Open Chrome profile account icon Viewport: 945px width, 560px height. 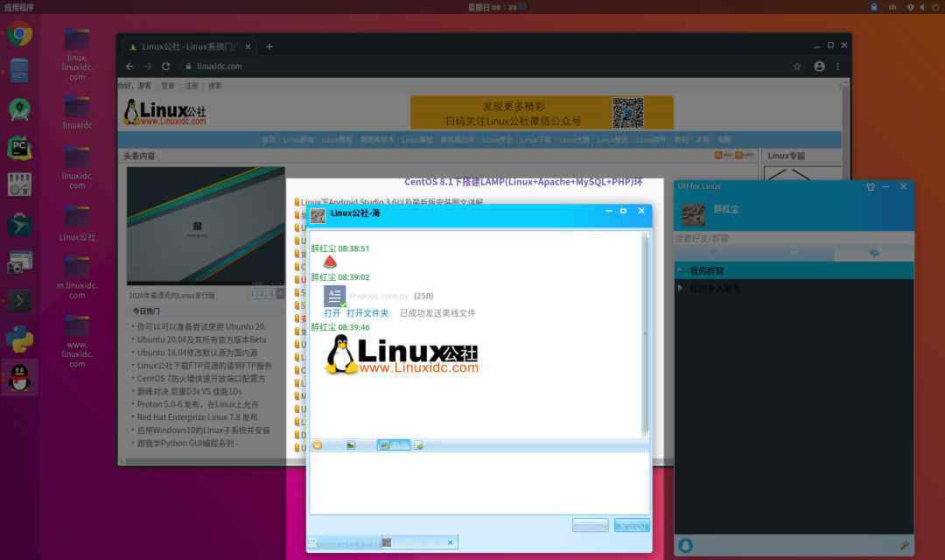[x=819, y=66]
